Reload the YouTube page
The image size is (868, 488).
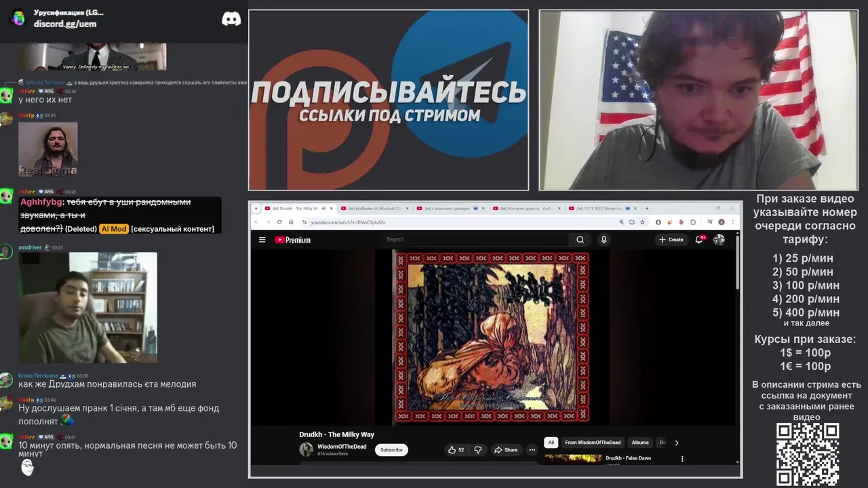point(279,222)
